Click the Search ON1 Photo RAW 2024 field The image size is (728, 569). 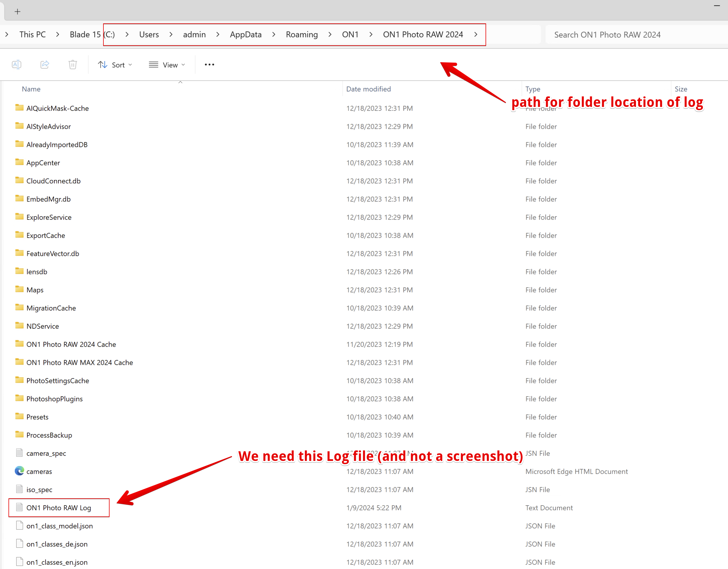(637, 35)
